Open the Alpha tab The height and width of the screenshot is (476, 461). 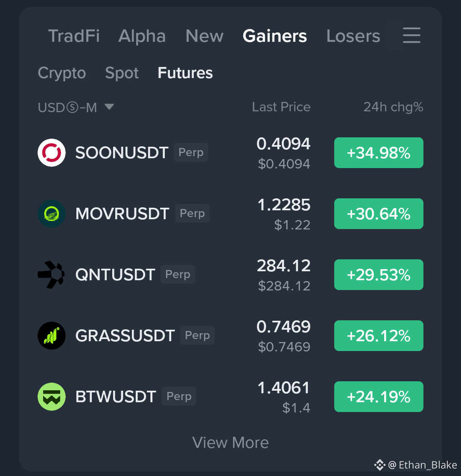pos(142,36)
